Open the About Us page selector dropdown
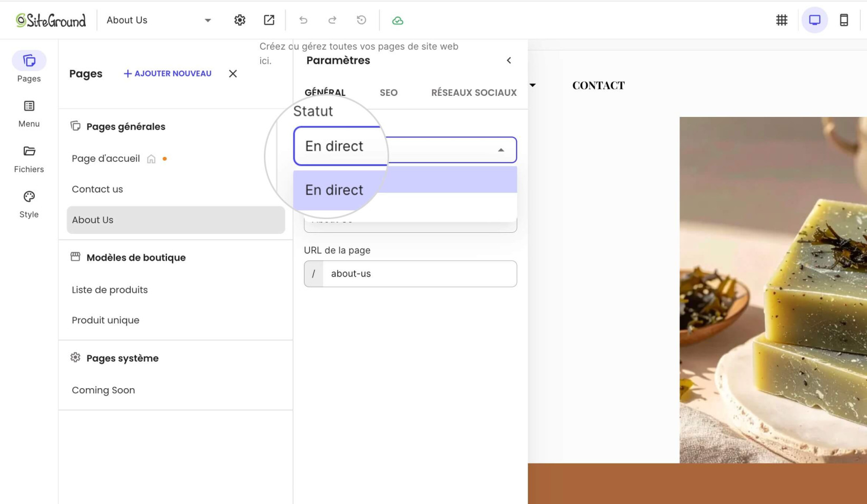Image resolution: width=867 pixels, height=504 pixels. (x=159, y=20)
